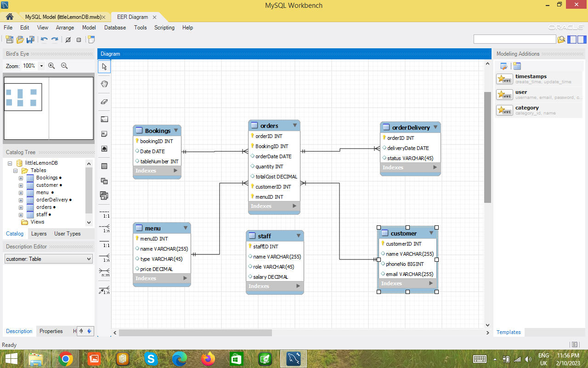Choose the place a text note tool
Image resolution: width=588 pixels, height=368 pixels.
click(x=104, y=133)
